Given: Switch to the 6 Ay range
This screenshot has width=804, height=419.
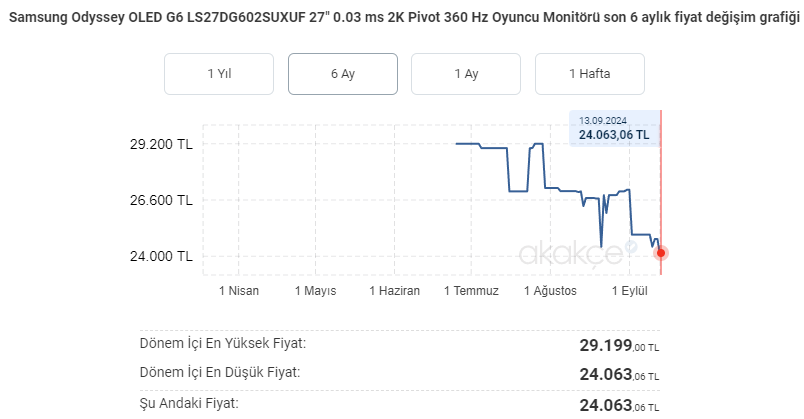Looking at the screenshot, I should tap(343, 73).
